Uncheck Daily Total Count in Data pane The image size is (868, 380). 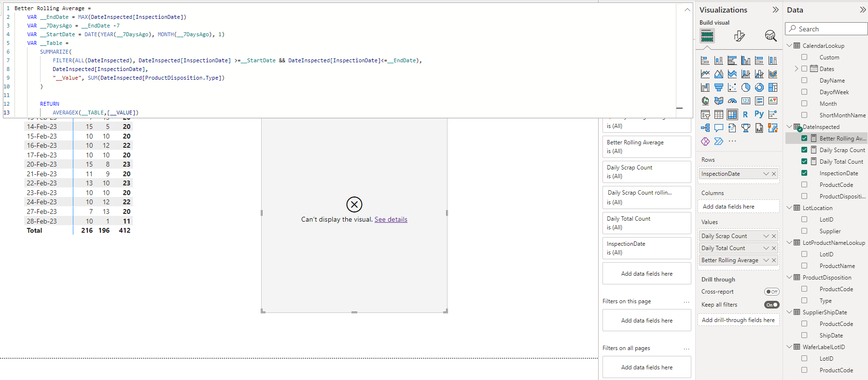804,161
